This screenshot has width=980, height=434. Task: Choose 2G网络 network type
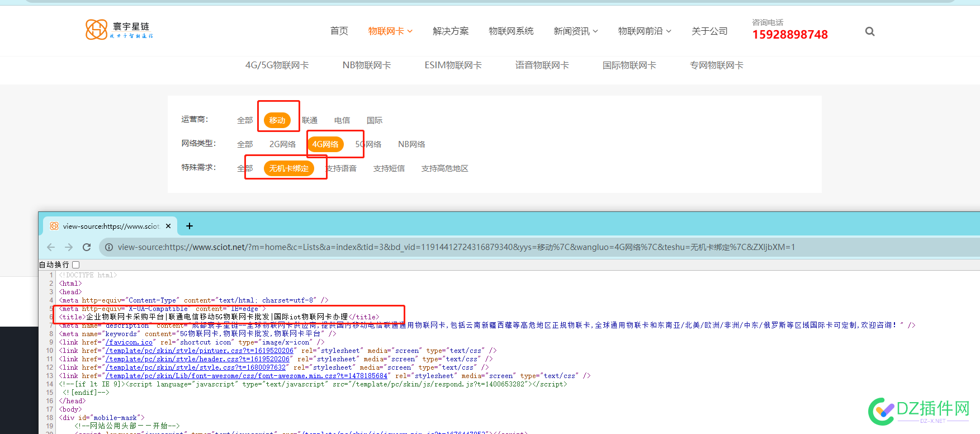(282, 144)
